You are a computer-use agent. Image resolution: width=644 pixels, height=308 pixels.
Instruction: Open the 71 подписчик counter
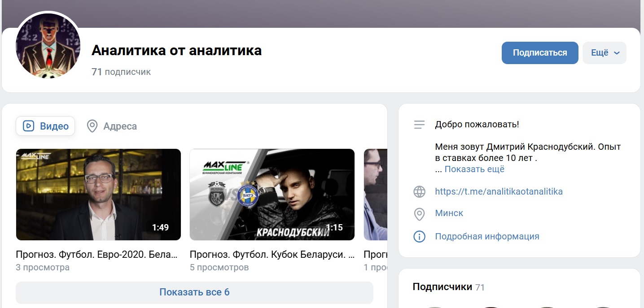121,72
